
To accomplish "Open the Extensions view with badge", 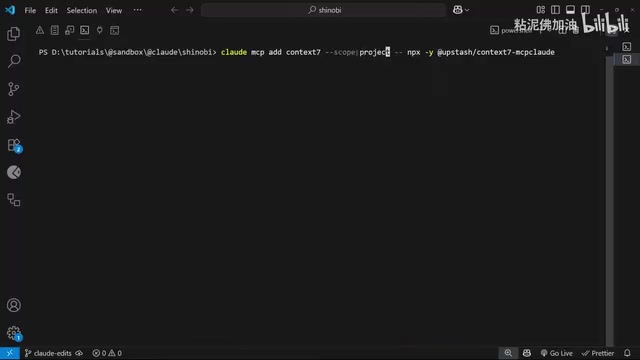I will pos(14,145).
